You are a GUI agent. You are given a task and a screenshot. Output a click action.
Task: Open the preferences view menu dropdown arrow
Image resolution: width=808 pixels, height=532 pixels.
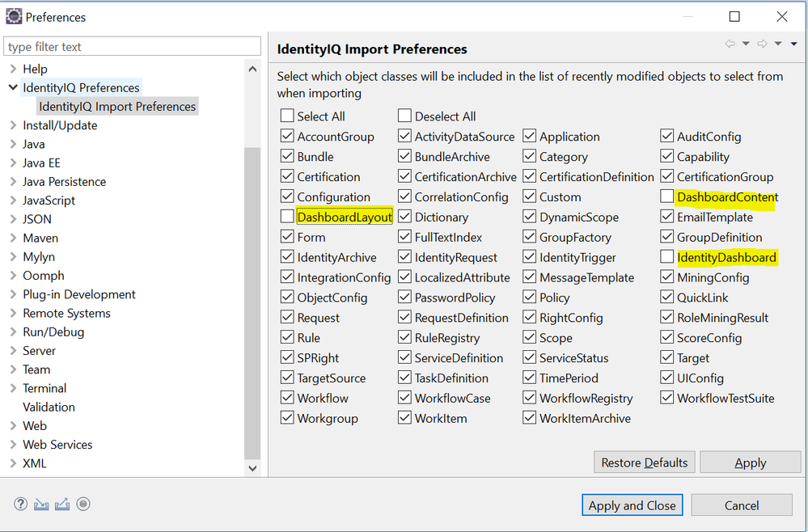(793, 44)
